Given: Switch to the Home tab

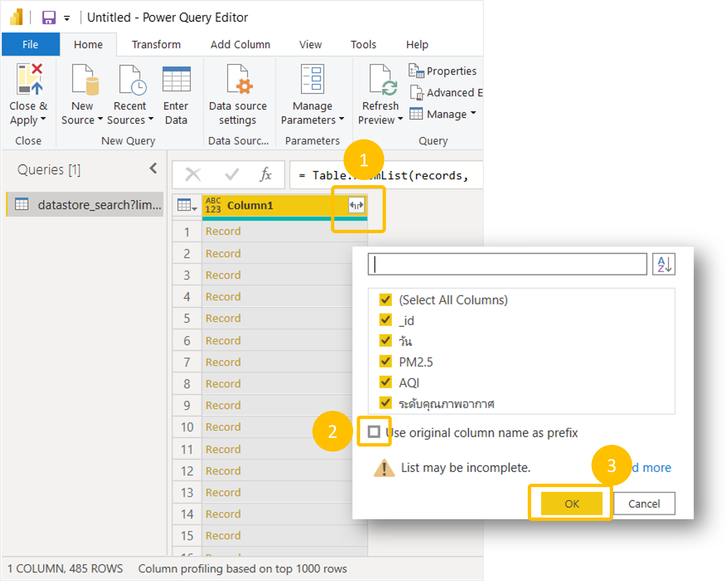Looking at the screenshot, I should [88, 44].
